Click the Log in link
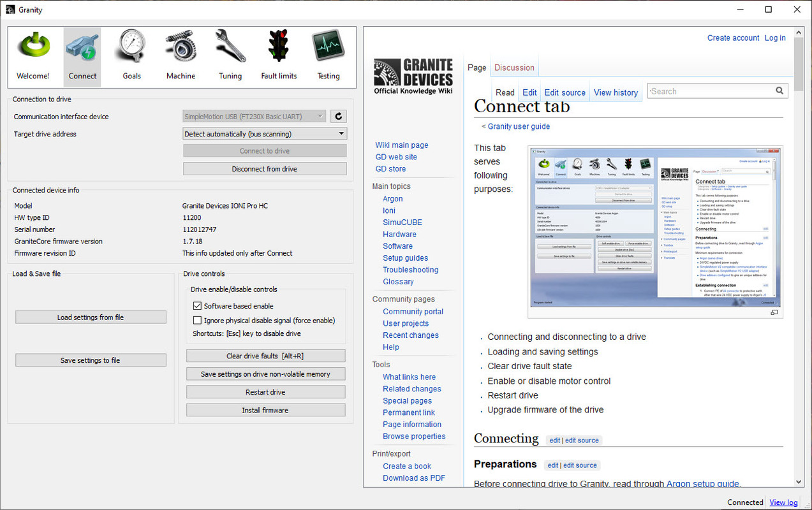Viewport: 812px width, 510px height. 775,38
